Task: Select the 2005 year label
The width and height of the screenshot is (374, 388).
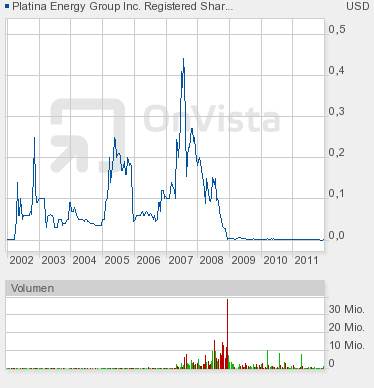Action: 117,260
